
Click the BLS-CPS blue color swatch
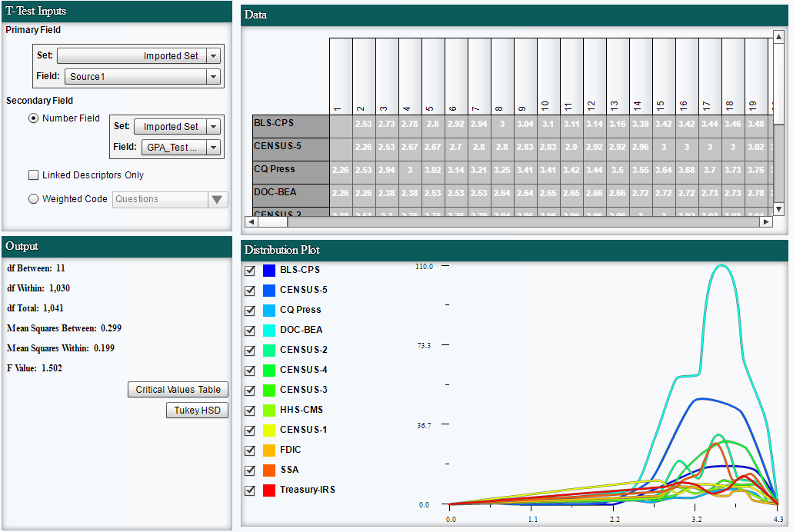tap(269, 271)
